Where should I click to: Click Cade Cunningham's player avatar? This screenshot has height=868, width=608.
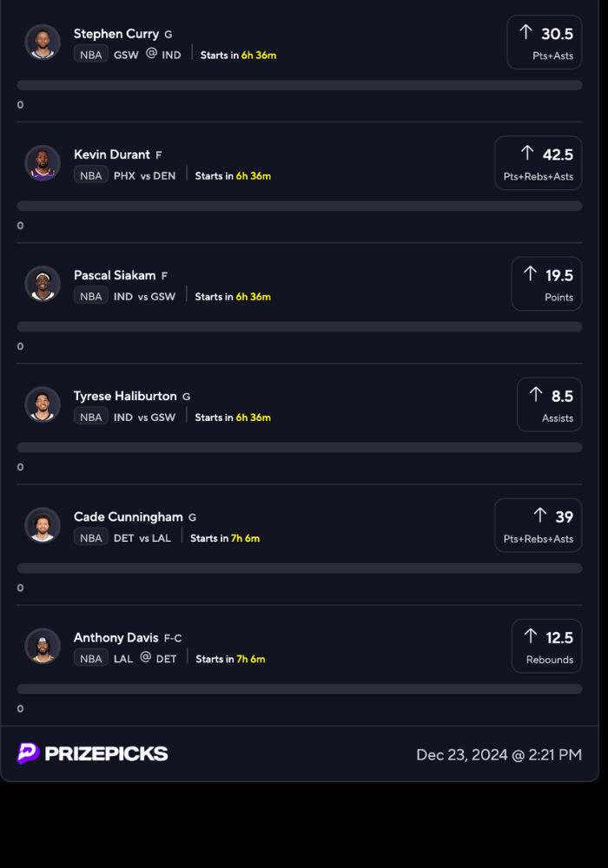pos(43,525)
